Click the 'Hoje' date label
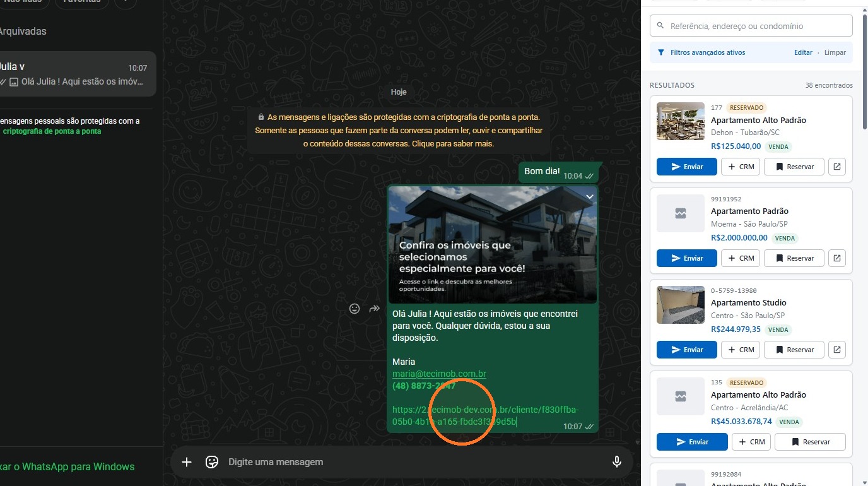The image size is (868, 486). (x=399, y=92)
